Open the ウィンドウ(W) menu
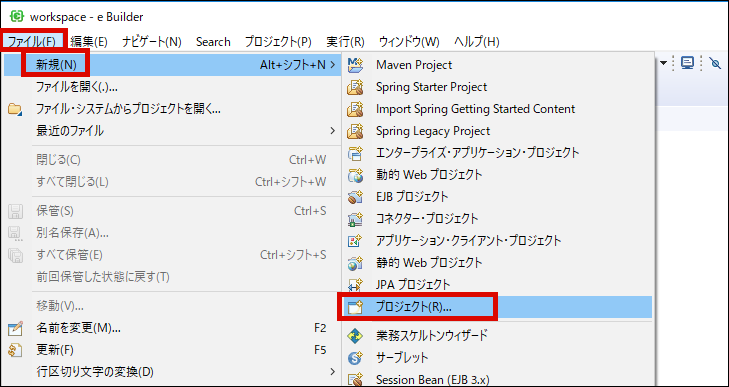This screenshot has width=729, height=387. [x=409, y=42]
